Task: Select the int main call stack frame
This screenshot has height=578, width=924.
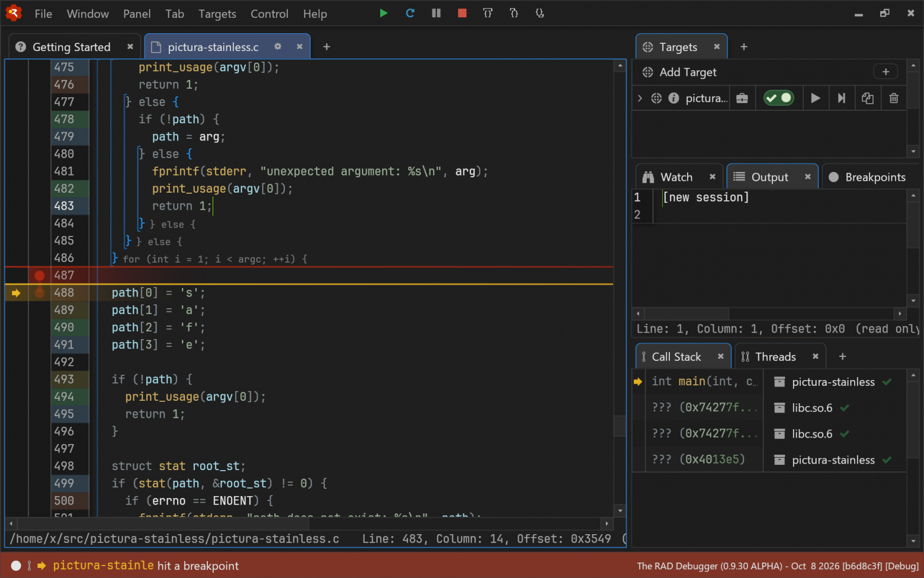Action: (x=704, y=382)
